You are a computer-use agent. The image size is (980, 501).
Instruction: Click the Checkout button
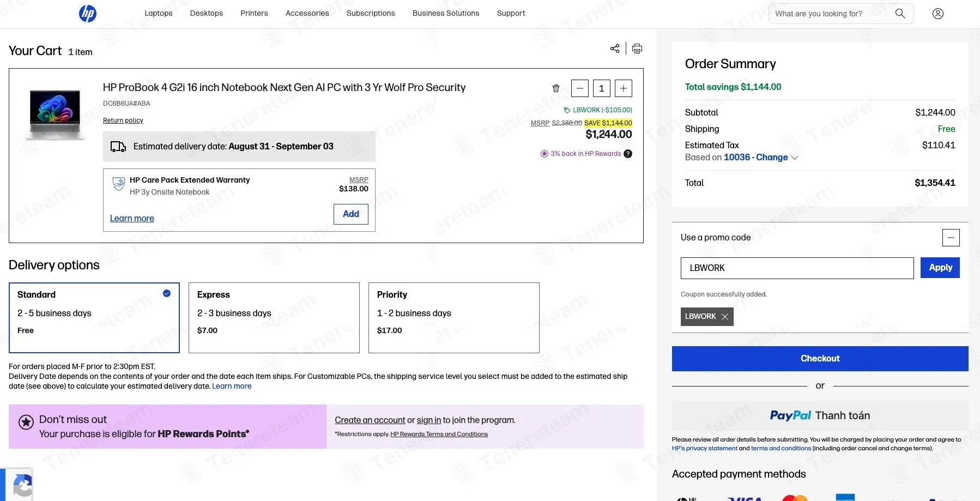click(820, 359)
